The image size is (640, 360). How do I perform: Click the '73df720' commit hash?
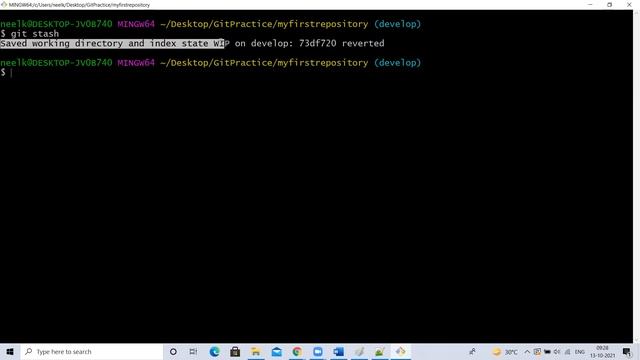pyautogui.click(x=318, y=43)
